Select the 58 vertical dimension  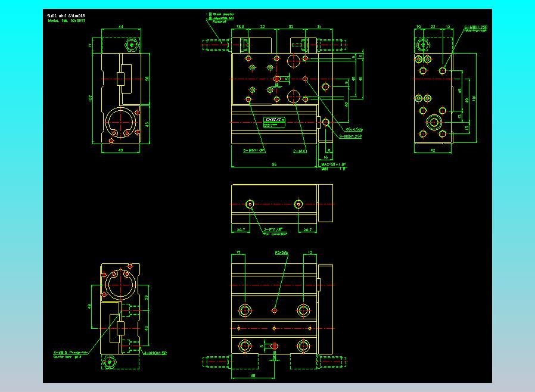pyautogui.click(x=147, y=79)
